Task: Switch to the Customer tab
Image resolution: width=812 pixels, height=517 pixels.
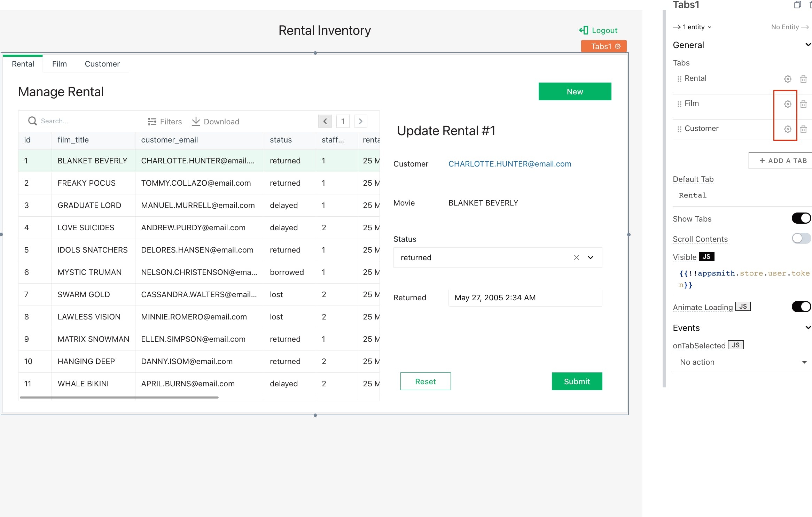Action: click(102, 64)
